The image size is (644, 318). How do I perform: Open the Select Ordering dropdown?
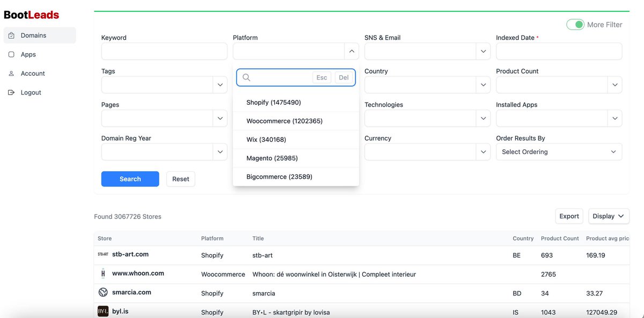point(559,152)
